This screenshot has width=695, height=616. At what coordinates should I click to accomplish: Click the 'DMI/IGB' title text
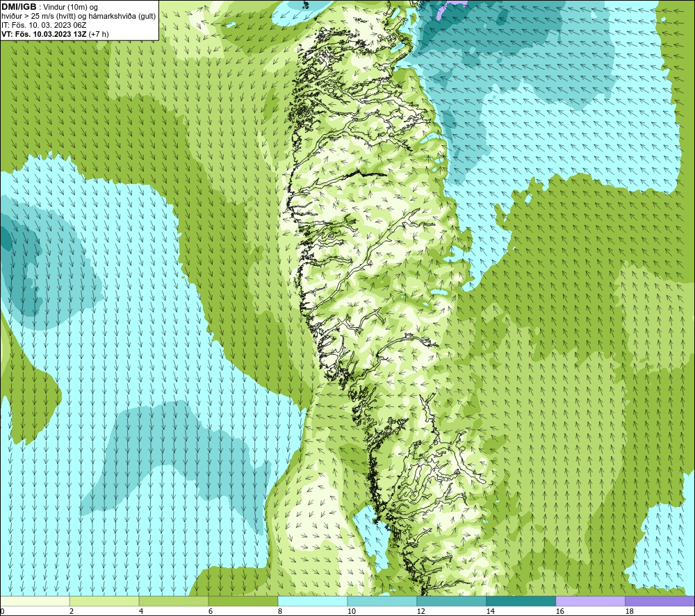19,7
